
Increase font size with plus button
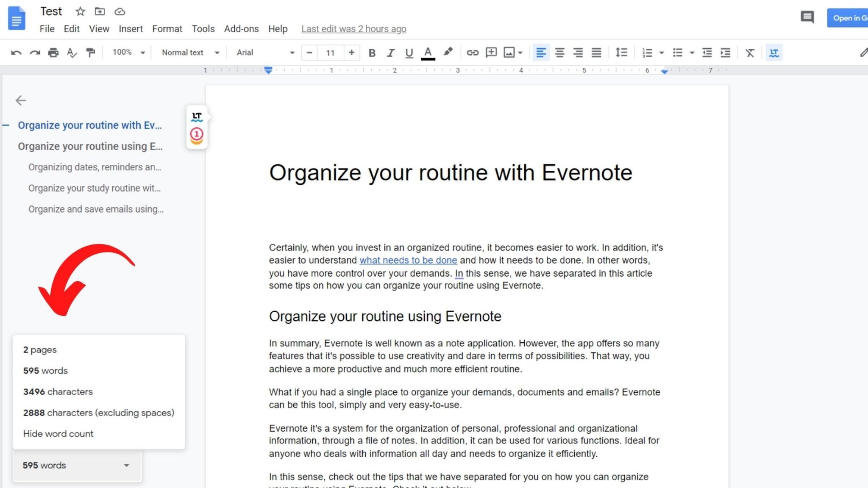tap(351, 53)
